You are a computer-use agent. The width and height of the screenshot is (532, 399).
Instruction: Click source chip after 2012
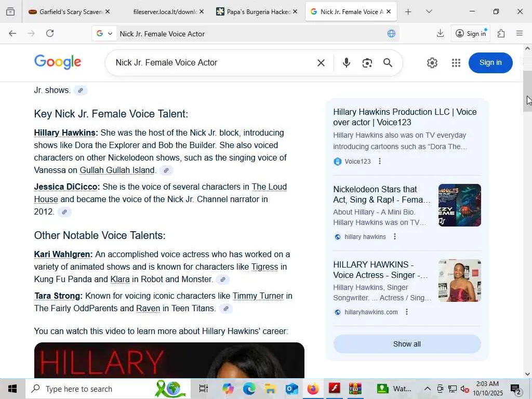click(64, 212)
